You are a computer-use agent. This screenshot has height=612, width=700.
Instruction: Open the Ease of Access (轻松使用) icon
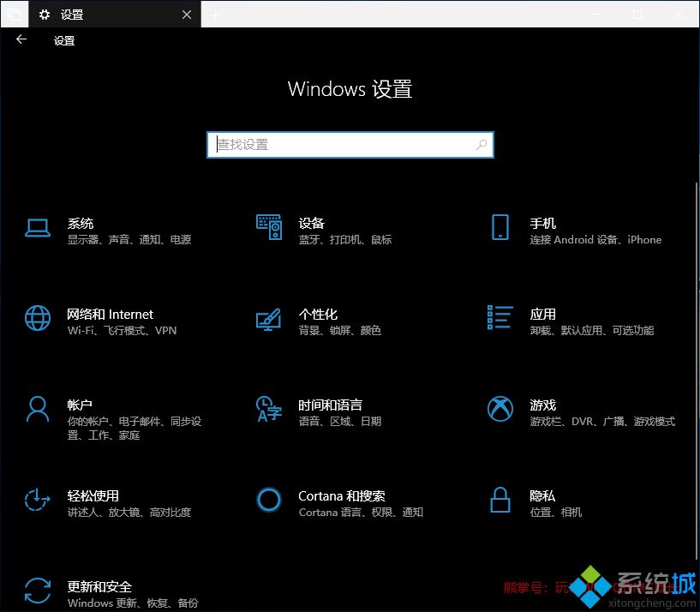(37, 500)
